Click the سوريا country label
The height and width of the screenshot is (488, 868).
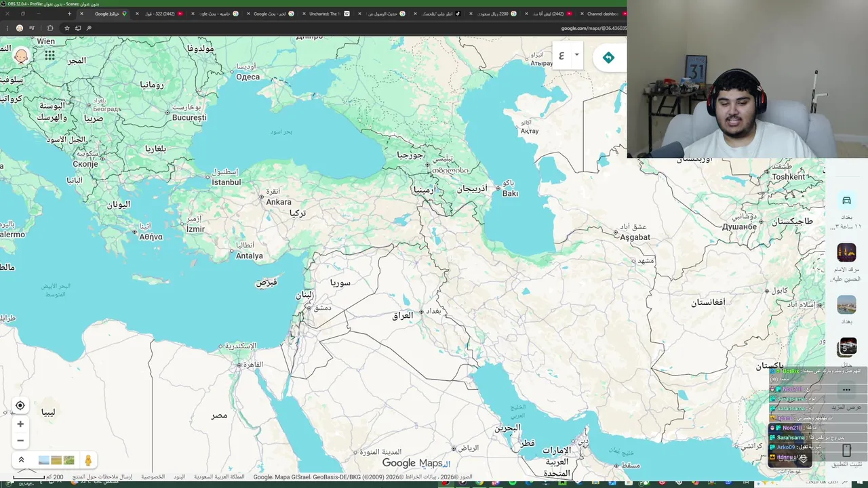point(340,283)
